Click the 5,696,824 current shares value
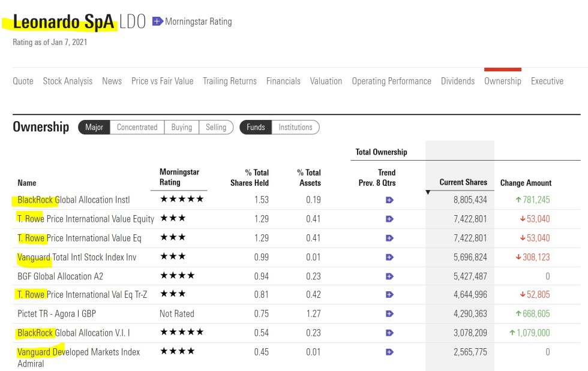Image resolution: width=588 pixels, height=371 pixels. 470,257
